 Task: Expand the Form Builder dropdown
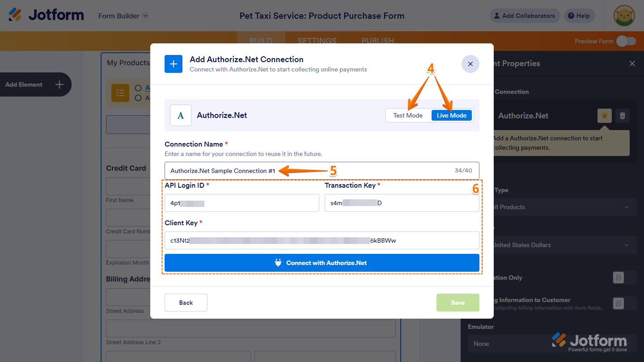[x=145, y=16]
